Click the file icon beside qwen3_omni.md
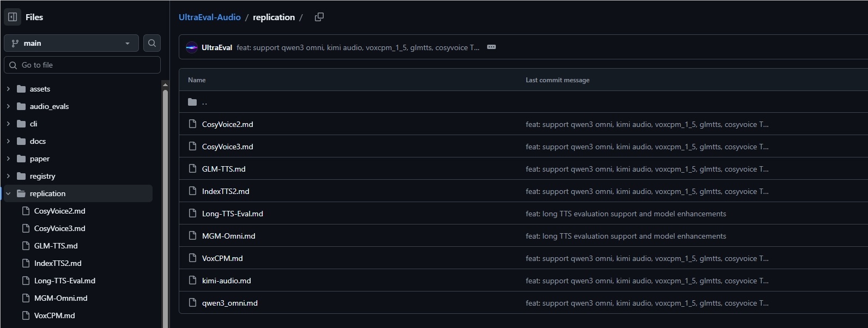The image size is (868, 328). tap(192, 303)
